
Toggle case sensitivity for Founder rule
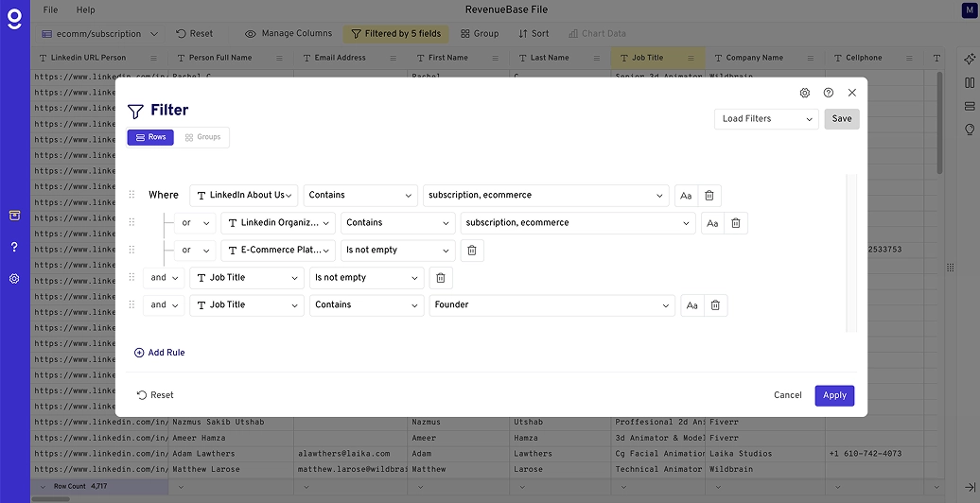click(x=692, y=305)
